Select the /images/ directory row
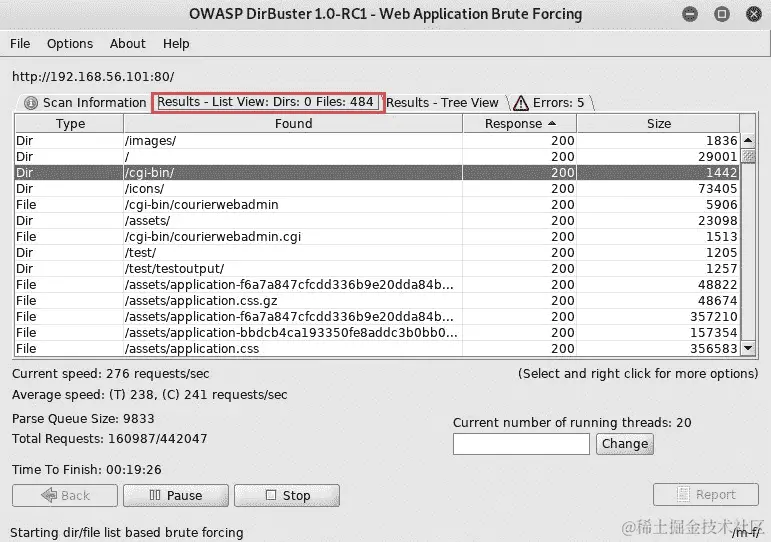The height and width of the screenshot is (542, 771). 377,141
